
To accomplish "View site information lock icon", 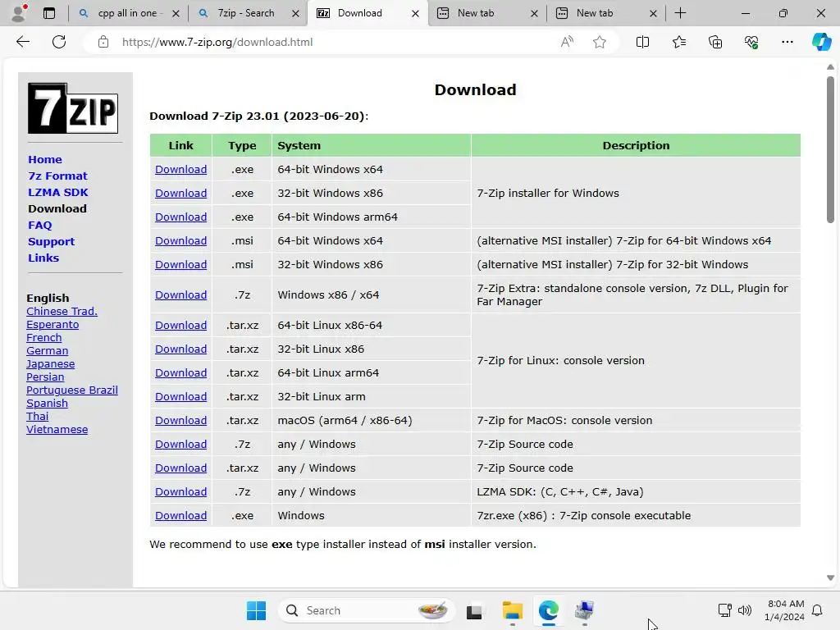I will [x=103, y=42].
